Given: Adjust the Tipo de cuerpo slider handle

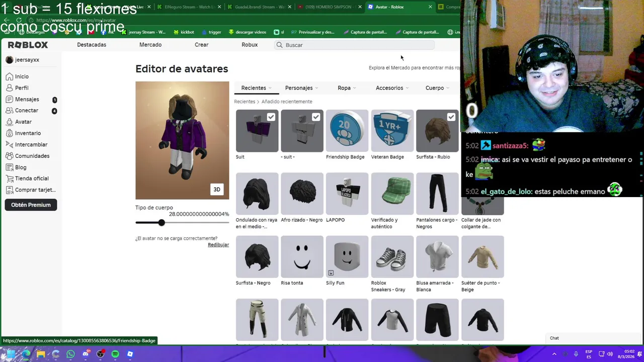Looking at the screenshot, I should click(x=162, y=223).
